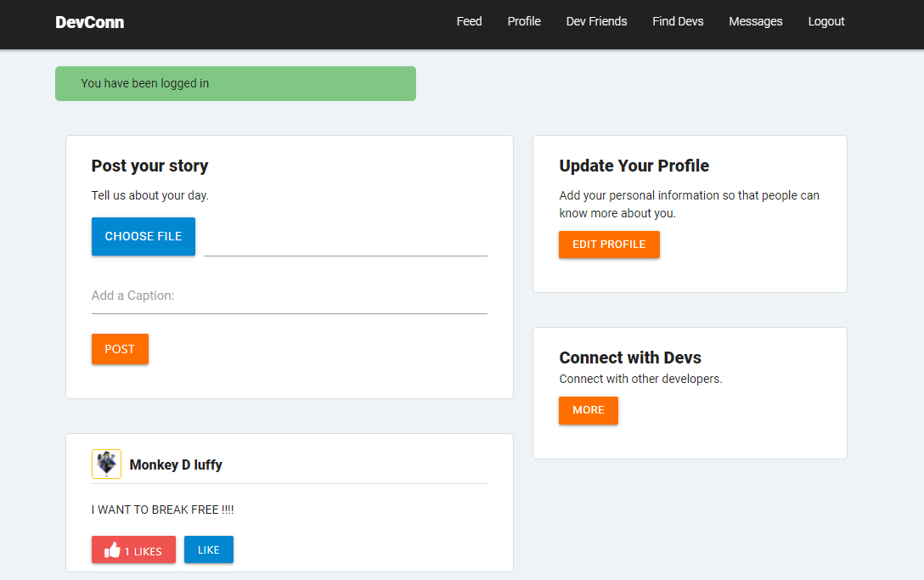Click the thumbs-up icon on 1 Likes
The width and height of the screenshot is (924, 580).
tap(113, 550)
